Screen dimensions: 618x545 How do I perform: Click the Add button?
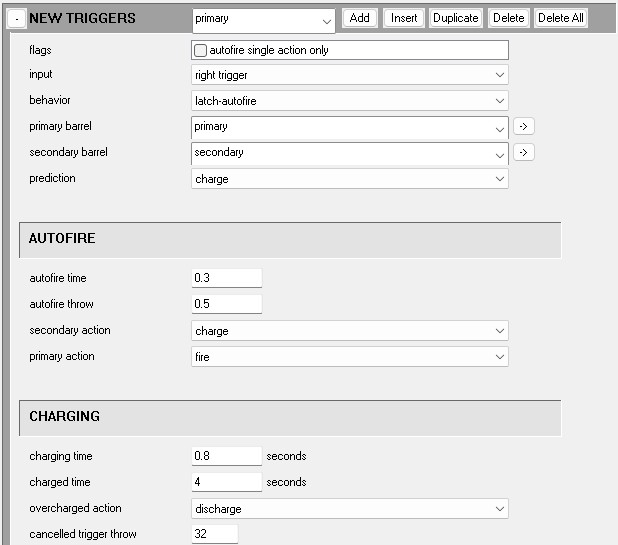[x=359, y=18]
